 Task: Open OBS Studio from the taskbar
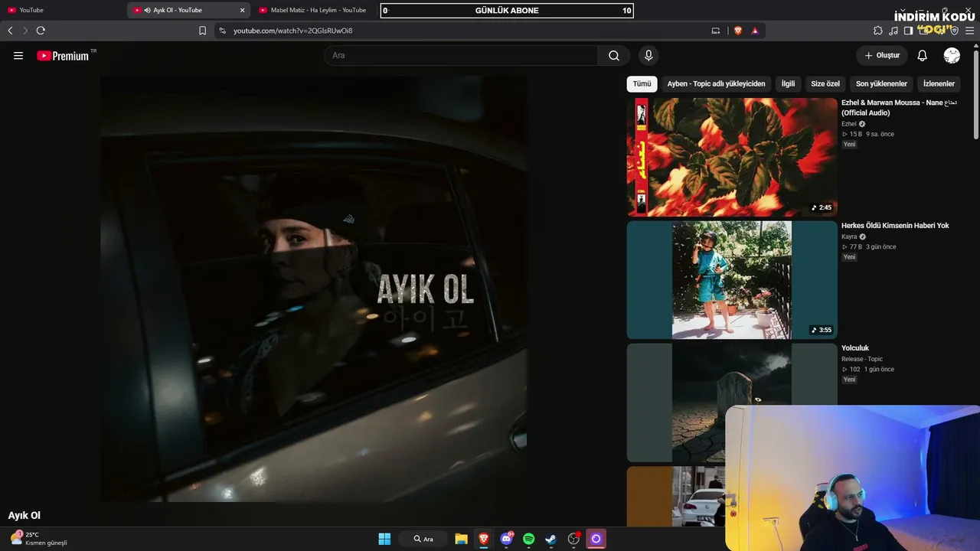click(573, 539)
